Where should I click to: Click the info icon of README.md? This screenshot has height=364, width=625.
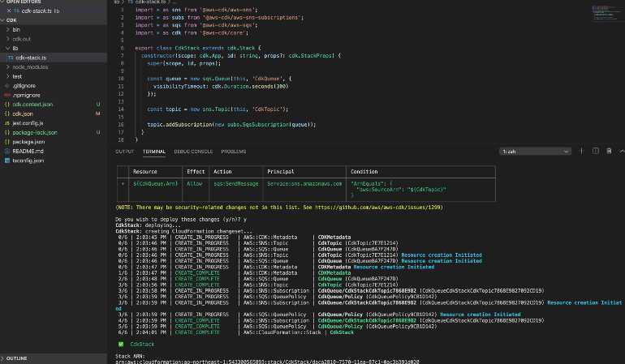tap(6, 152)
